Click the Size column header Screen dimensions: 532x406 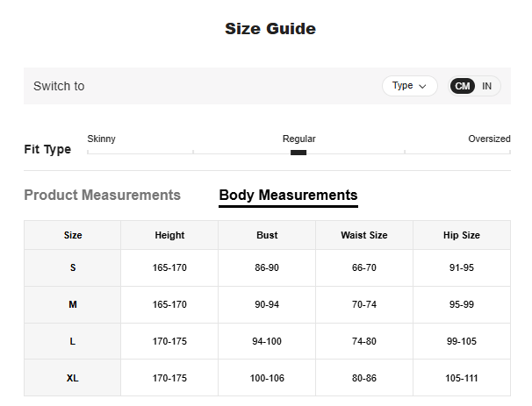pos(73,235)
